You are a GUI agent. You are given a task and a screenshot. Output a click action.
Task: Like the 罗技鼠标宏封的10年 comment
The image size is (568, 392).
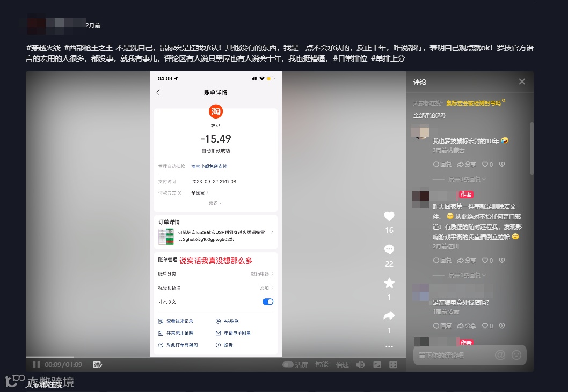point(487,164)
